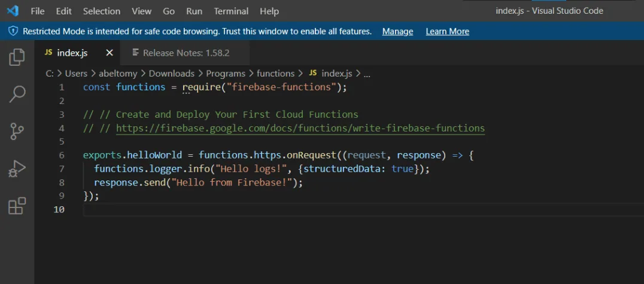Click line number 1 in gutter

62,87
